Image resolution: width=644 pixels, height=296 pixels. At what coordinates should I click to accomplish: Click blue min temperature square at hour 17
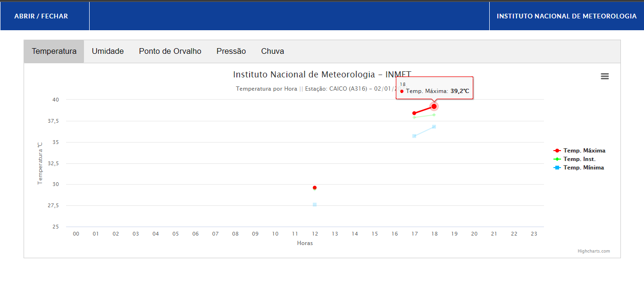coord(414,136)
